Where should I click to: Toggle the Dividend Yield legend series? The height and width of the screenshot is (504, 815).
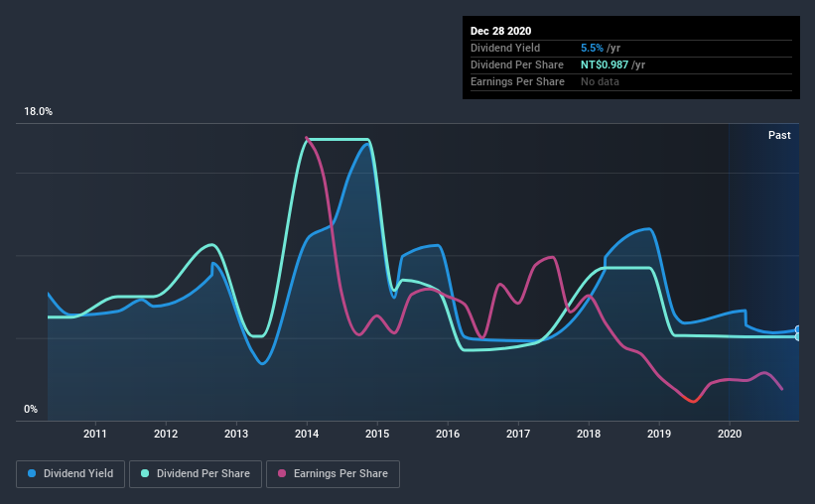70,474
